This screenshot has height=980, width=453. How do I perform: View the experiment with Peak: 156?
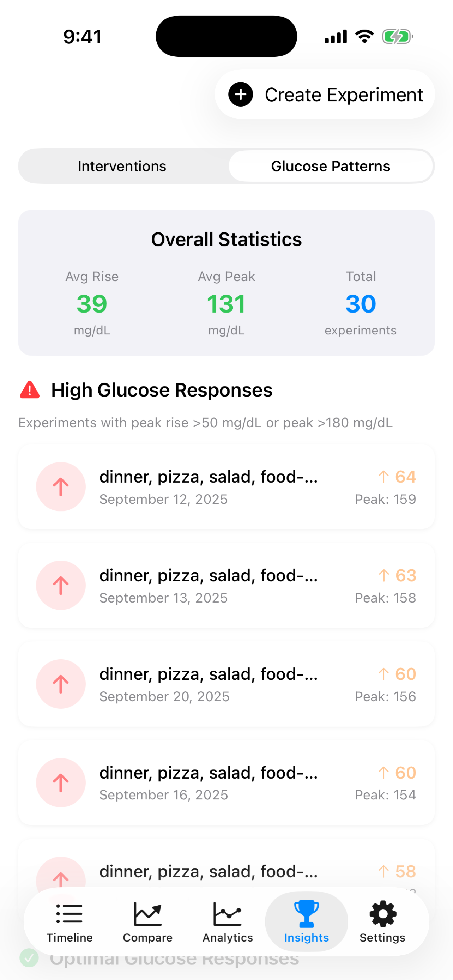[226, 684]
